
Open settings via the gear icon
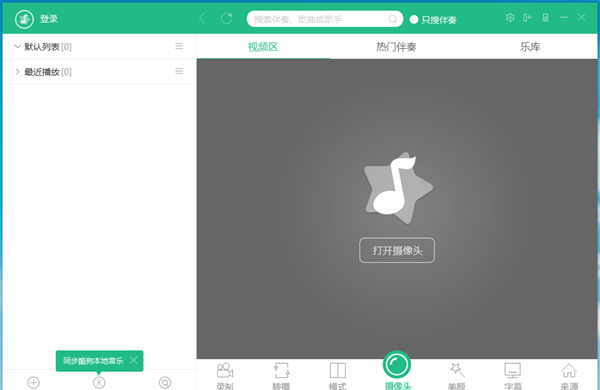(x=510, y=18)
